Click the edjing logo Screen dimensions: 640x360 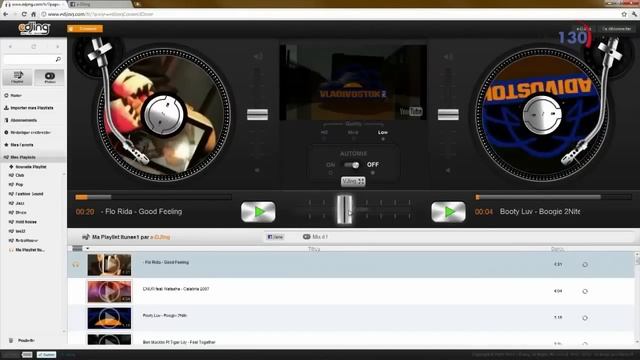[x=34, y=29]
